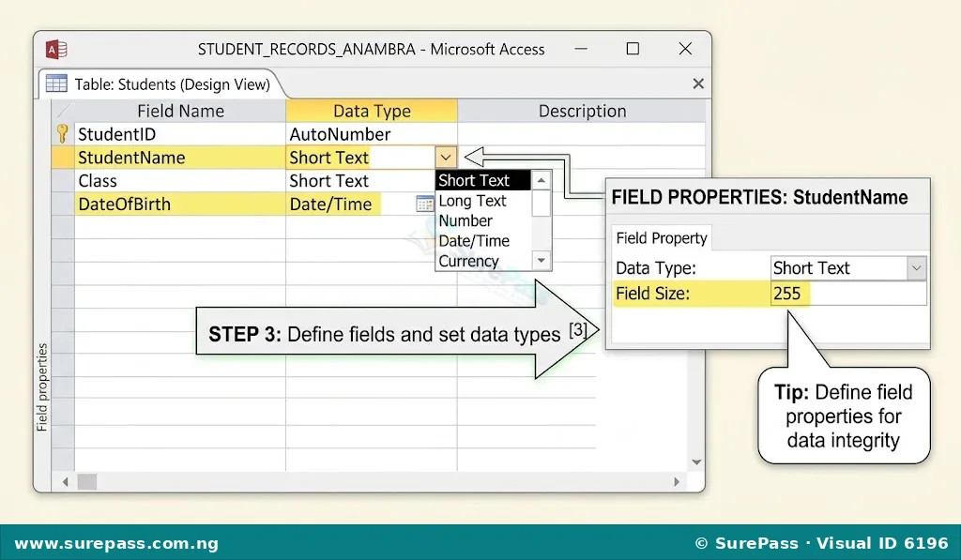Close the Students design view tab
The height and width of the screenshot is (560, 961).
698,83
